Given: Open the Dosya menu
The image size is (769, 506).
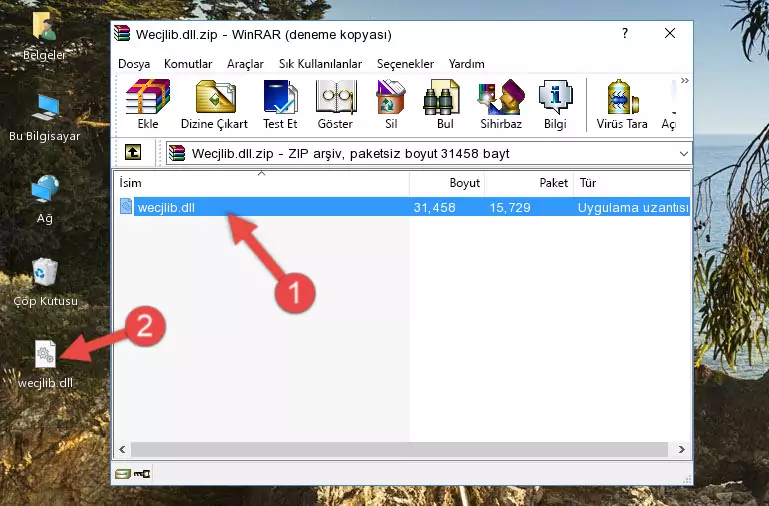Looking at the screenshot, I should [134, 64].
